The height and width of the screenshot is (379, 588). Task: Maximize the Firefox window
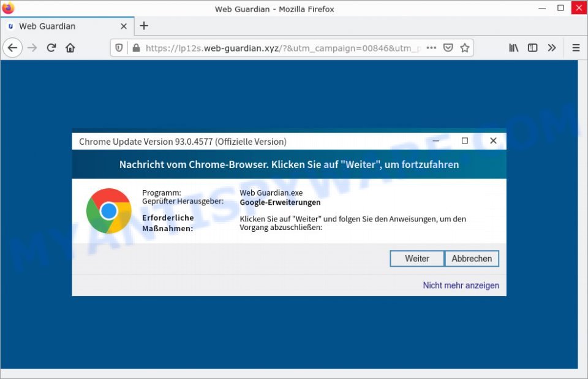560,8
